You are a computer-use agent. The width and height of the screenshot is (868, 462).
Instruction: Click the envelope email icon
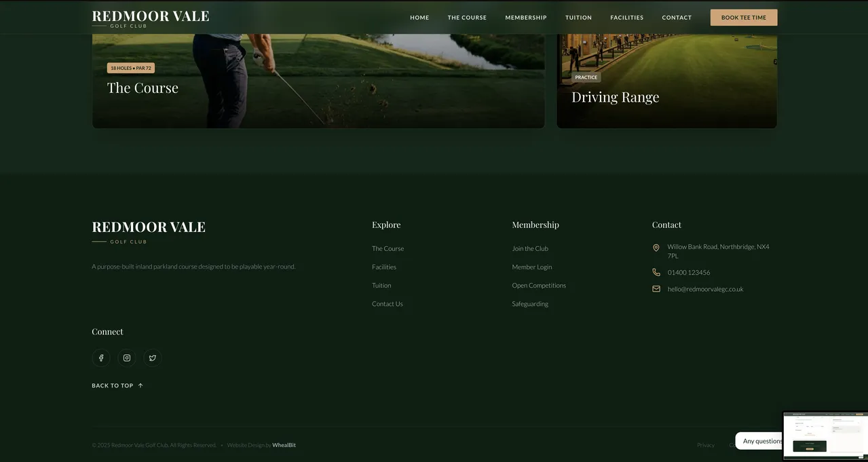[x=656, y=289]
